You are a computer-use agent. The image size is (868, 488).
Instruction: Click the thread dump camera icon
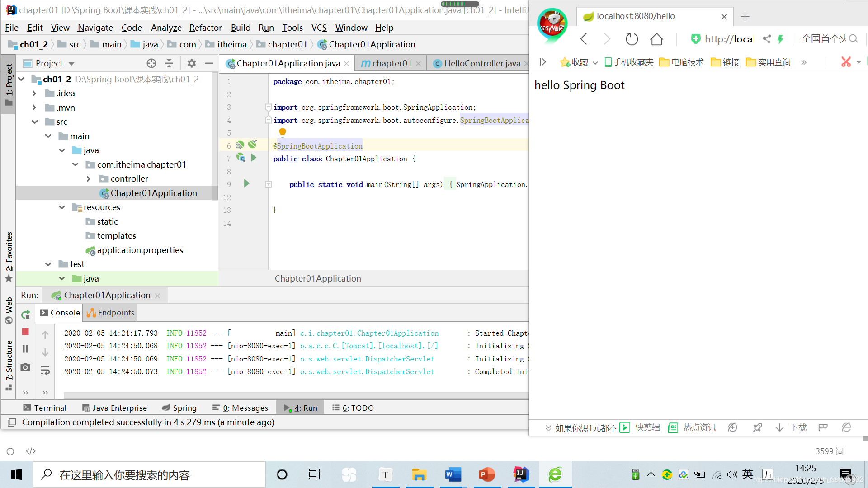[x=25, y=367]
